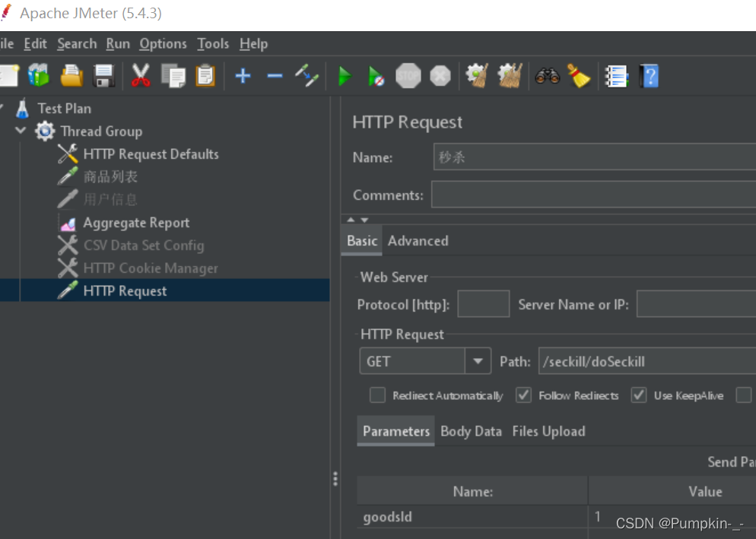Click the HTTP Cookie Manager tools icon
756x539 pixels.
pos(68,268)
